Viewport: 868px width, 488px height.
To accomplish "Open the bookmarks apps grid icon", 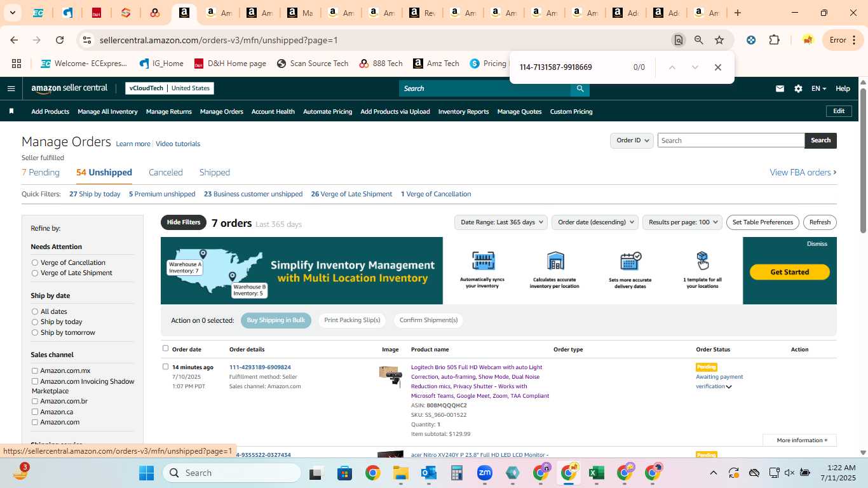I will point(17,64).
